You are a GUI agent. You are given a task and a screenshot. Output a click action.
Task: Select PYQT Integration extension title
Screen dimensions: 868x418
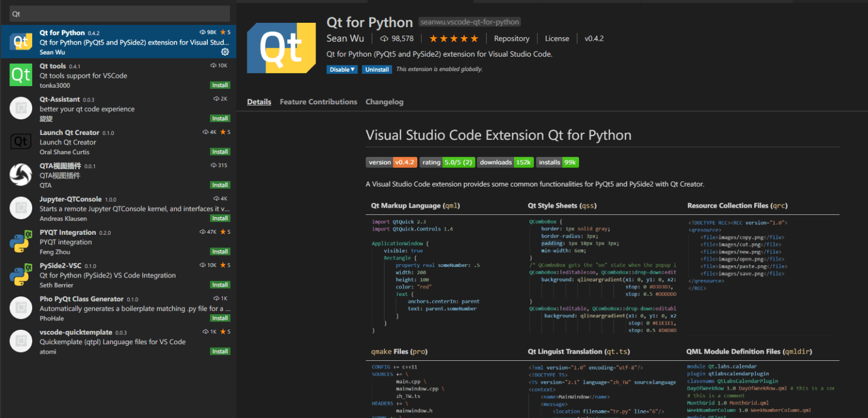(68, 233)
